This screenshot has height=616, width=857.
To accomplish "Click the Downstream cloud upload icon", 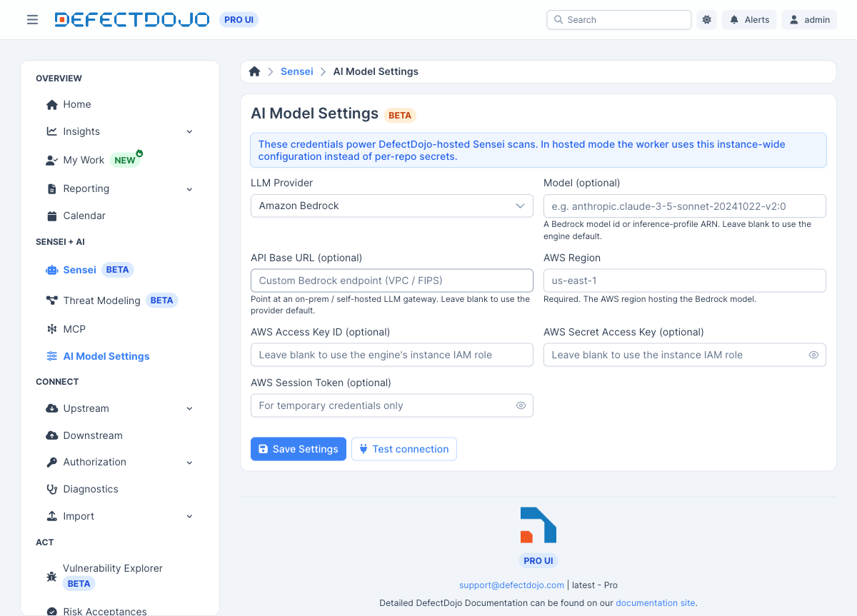I will 51,435.
